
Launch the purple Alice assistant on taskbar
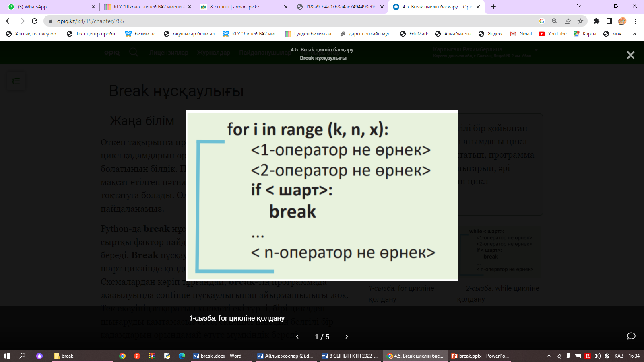point(39,356)
